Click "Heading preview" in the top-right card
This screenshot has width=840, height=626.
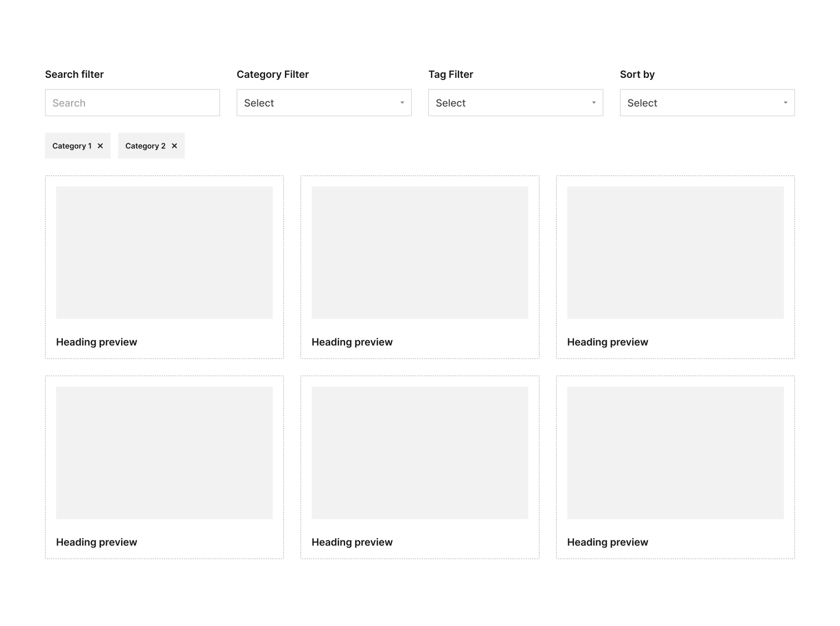(608, 342)
